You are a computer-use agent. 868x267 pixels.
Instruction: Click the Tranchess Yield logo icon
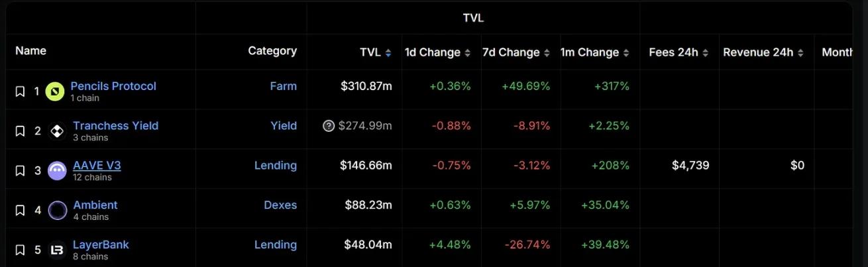[57, 131]
